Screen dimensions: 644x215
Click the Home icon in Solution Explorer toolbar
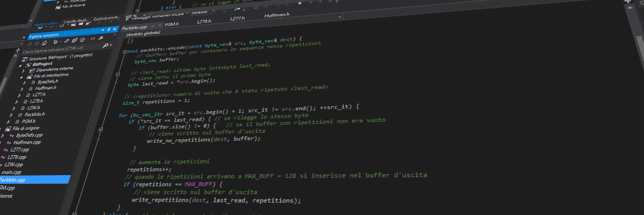click(x=44, y=43)
